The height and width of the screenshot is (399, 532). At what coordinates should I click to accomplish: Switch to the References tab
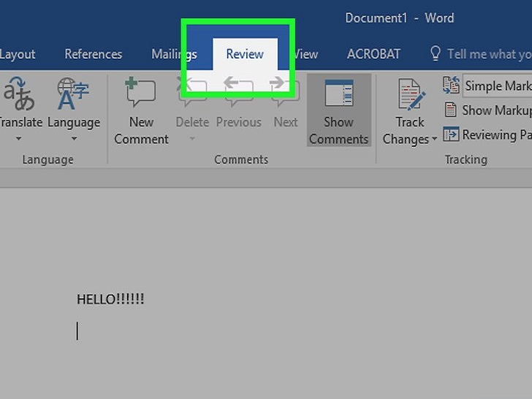pos(94,54)
